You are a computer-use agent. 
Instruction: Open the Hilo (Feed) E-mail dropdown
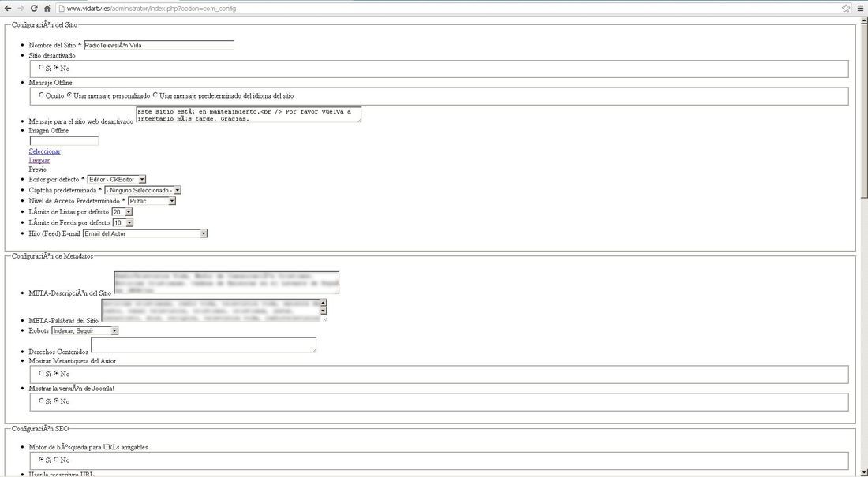click(x=145, y=233)
